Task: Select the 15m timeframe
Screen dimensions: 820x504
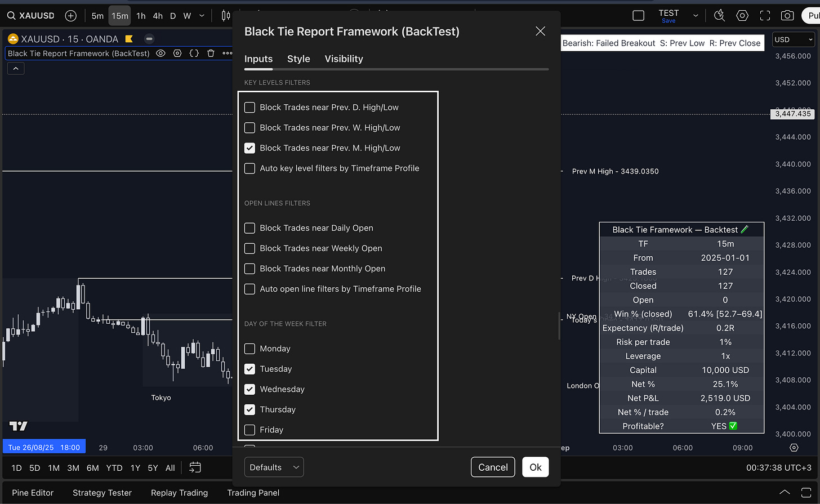Action: click(119, 16)
